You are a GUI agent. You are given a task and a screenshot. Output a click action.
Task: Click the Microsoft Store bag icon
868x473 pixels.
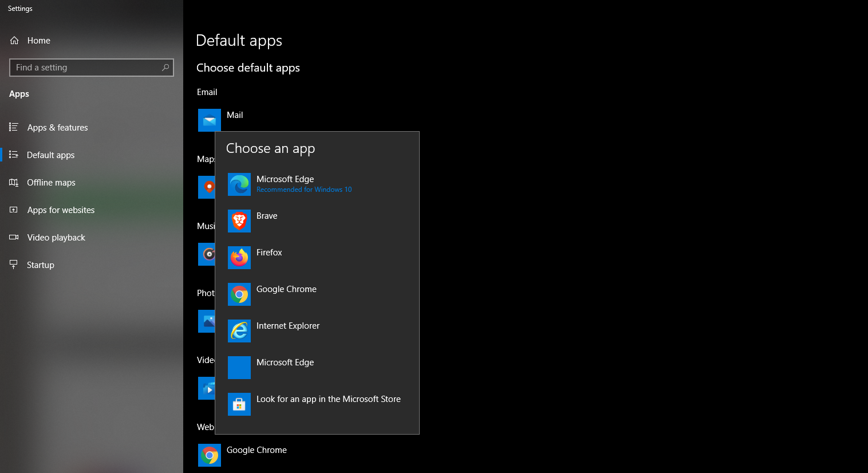click(239, 404)
